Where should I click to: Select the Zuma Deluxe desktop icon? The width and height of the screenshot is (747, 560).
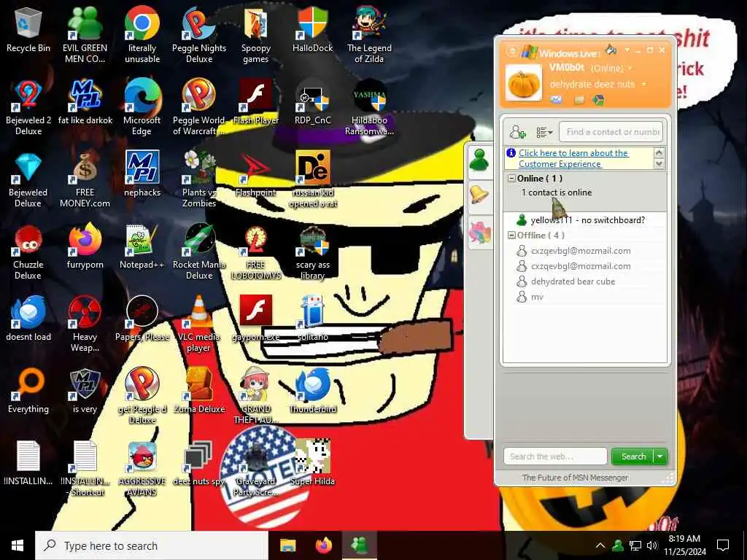click(199, 392)
